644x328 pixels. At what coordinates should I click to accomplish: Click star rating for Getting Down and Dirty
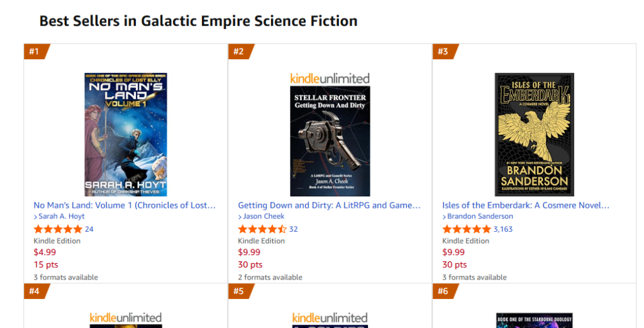pos(262,229)
